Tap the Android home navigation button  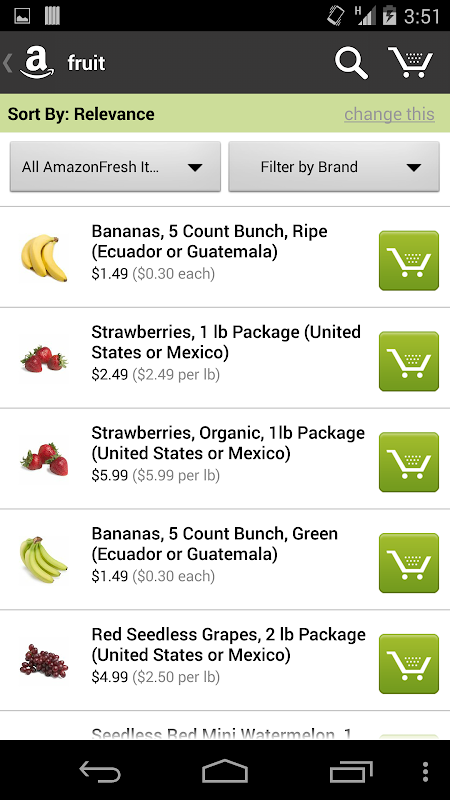224,771
